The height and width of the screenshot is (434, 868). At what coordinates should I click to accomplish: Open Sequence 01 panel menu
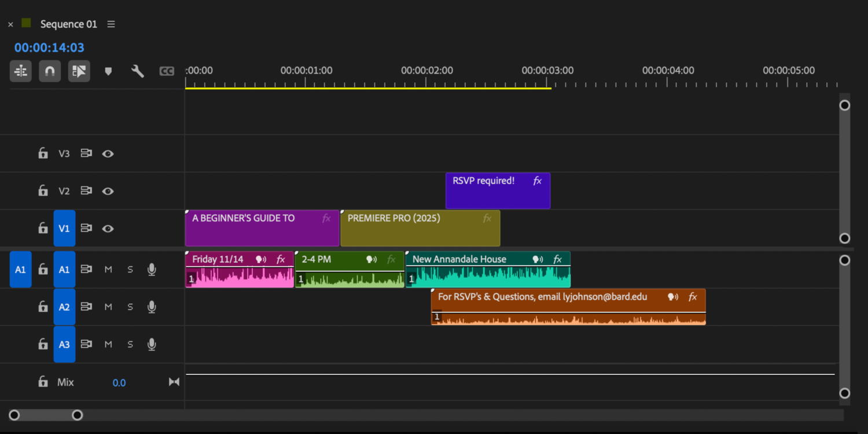click(111, 24)
